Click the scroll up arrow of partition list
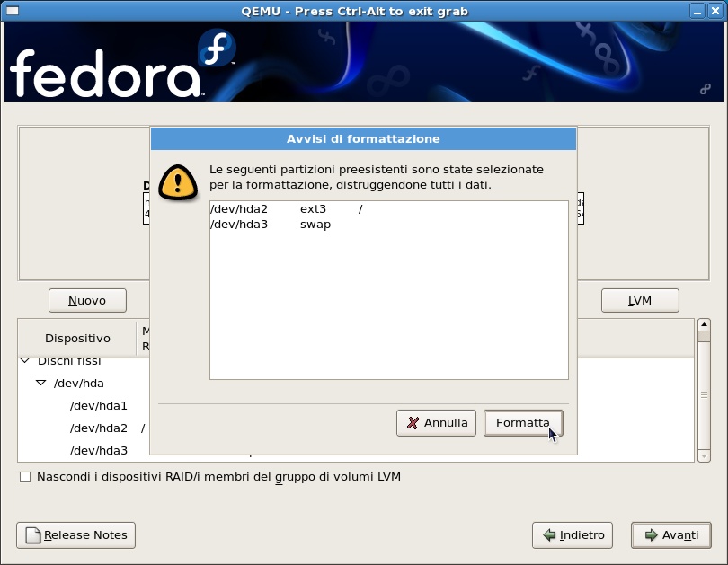This screenshot has width=728, height=565. [704, 324]
